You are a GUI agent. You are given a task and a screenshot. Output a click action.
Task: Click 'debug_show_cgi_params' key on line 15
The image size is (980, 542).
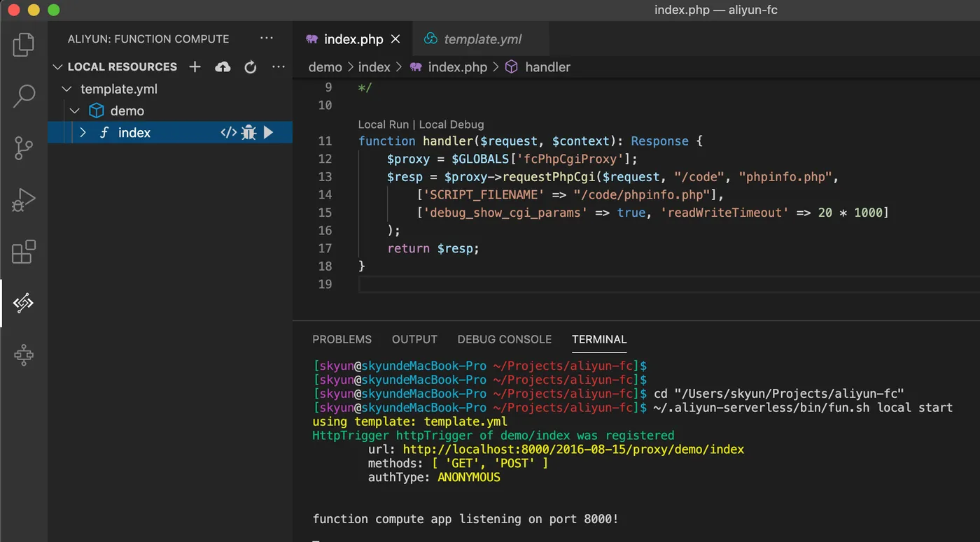click(x=505, y=213)
